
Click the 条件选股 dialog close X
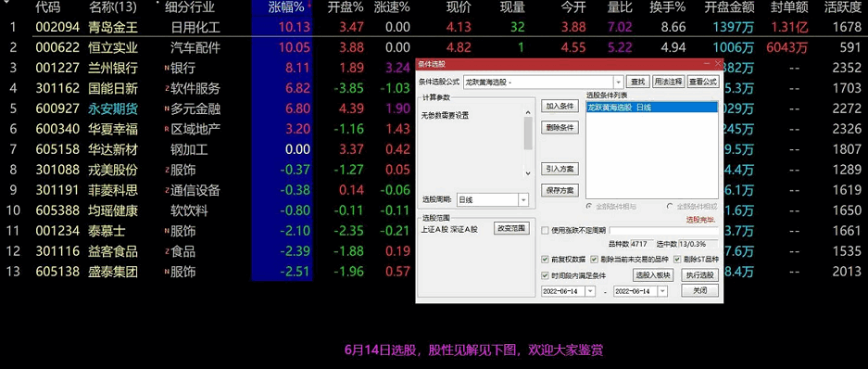coord(718,64)
